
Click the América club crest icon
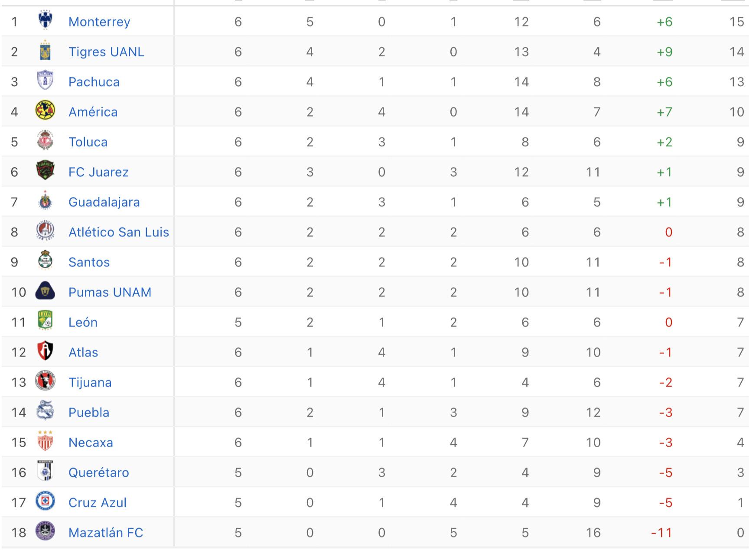(x=45, y=111)
